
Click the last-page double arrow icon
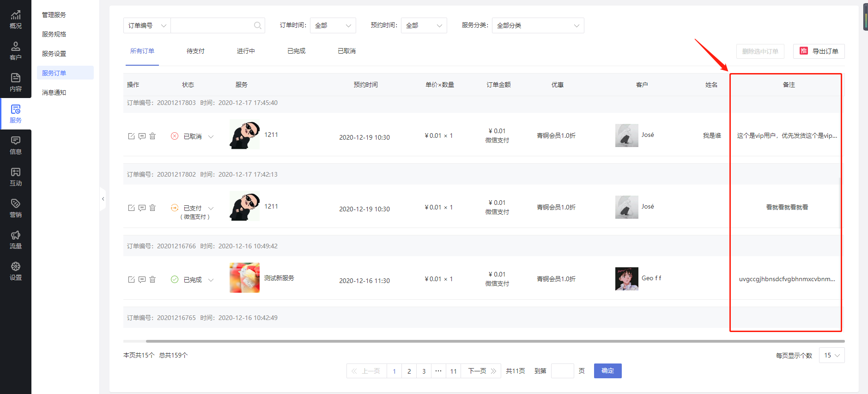click(x=493, y=371)
